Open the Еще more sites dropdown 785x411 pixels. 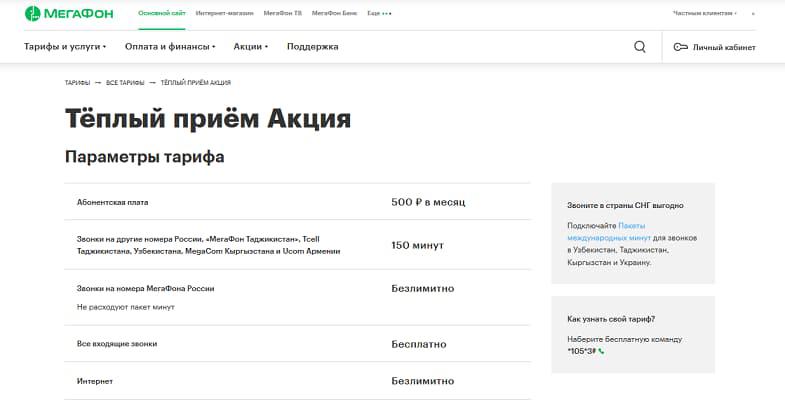379,14
